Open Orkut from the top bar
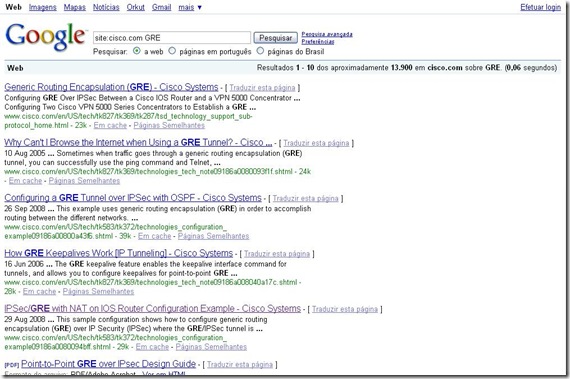Viewport: 570px width, 379px height. tap(136, 7)
